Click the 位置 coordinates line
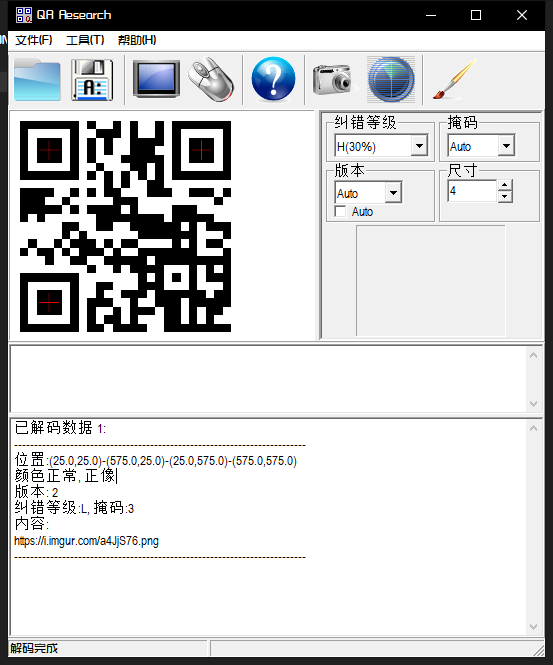This screenshot has width=553, height=665. point(156,460)
